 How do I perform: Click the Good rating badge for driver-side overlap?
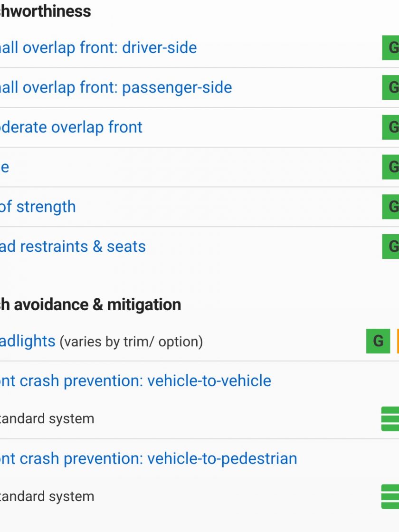pyautogui.click(x=390, y=48)
